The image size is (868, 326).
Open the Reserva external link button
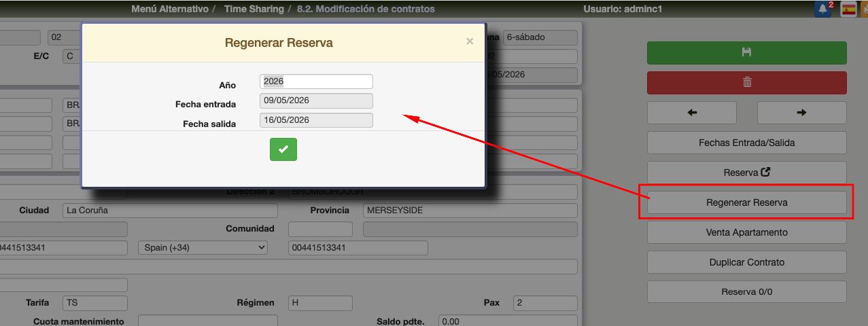point(746,173)
